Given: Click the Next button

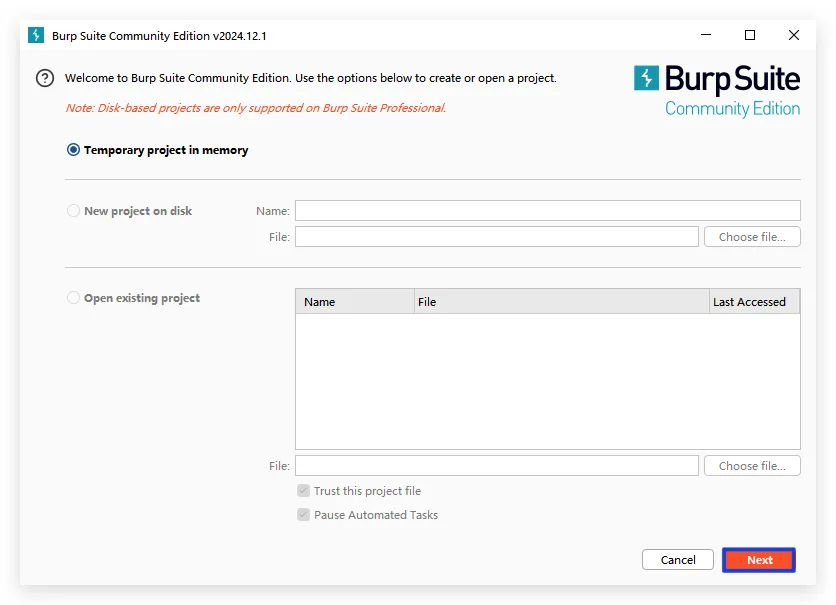Looking at the screenshot, I should pyautogui.click(x=759, y=560).
